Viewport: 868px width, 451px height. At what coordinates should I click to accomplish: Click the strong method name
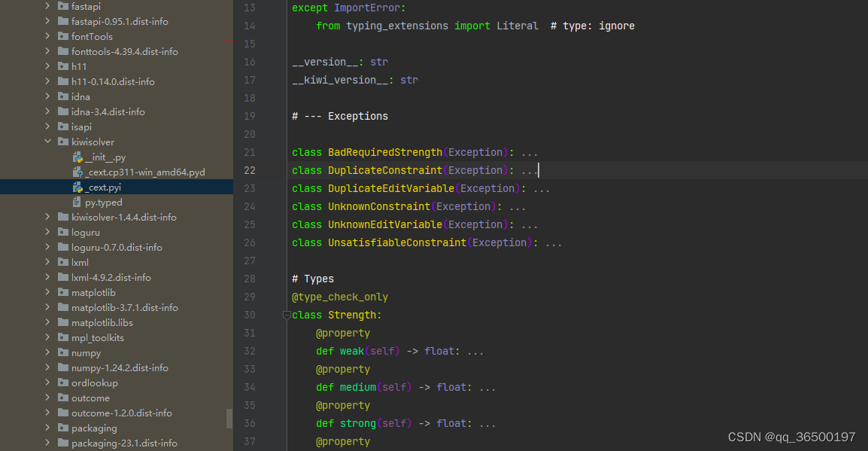click(358, 423)
